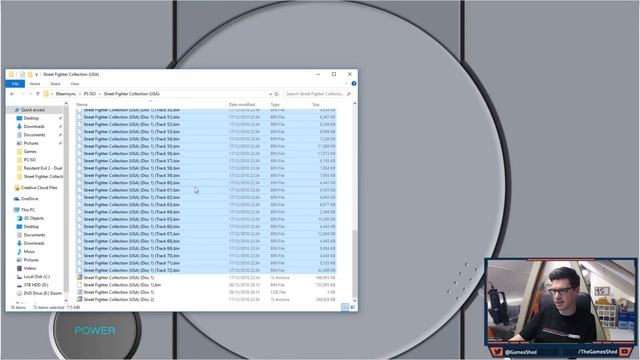The height and width of the screenshot is (360, 640).
Task: Click Bleemsync in address breadcrumb
Action: pos(66,94)
